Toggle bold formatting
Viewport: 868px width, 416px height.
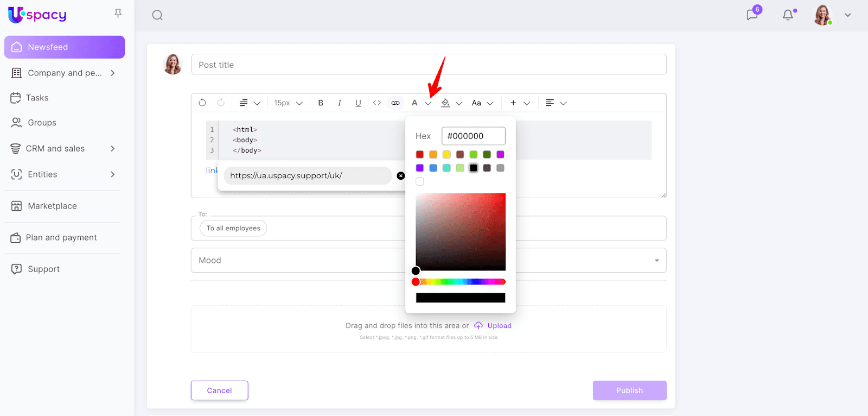tap(321, 103)
